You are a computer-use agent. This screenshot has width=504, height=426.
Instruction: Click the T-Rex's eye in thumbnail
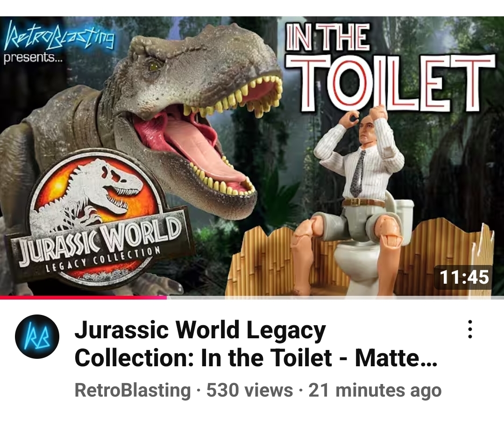tap(154, 66)
